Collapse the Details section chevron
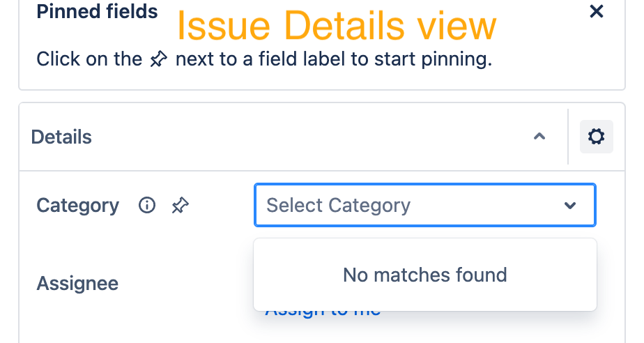 point(539,137)
